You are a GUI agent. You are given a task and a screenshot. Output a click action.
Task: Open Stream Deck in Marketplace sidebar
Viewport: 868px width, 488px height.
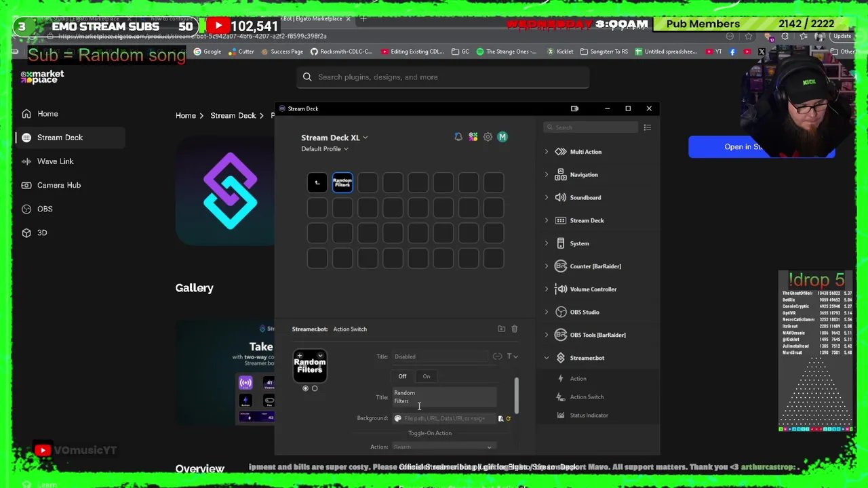point(71,138)
